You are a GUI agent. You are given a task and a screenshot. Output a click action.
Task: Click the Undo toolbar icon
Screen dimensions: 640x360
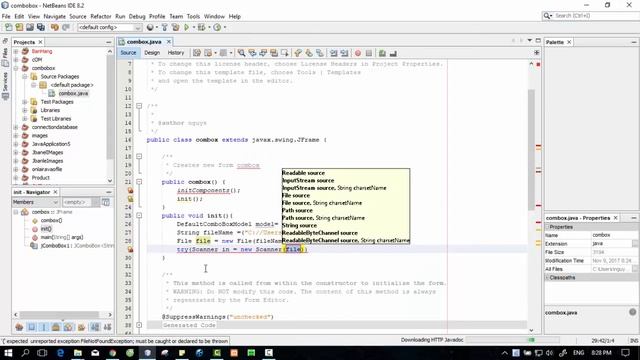coord(54,27)
